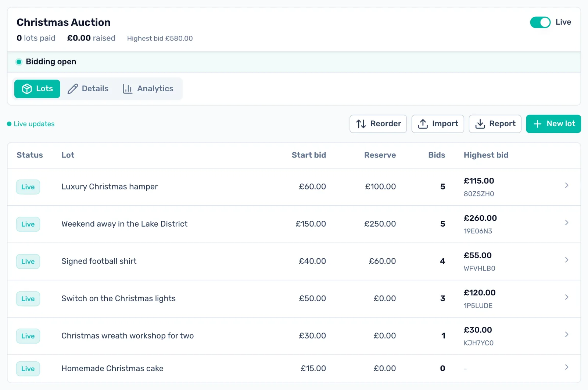
Task: Click bidder code KJH7YC0
Action: point(478,343)
